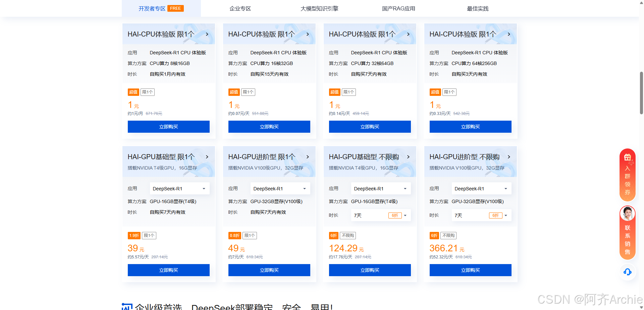
Task: Expand 应用 dropdown in GPU进阶型 限1个 card
Action: [x=280, y=189]
